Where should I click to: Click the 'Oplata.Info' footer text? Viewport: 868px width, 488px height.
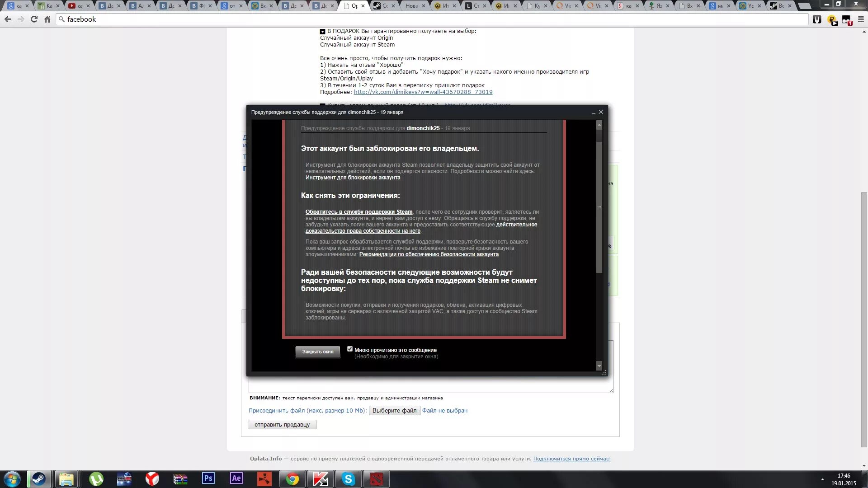pyautogui.click(x=266, y=459)
